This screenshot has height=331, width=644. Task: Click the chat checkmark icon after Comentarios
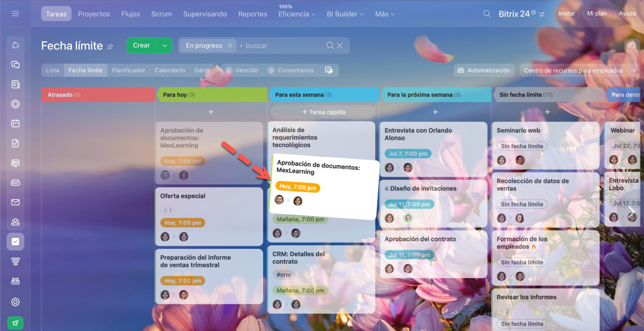[x=329, y=71]
